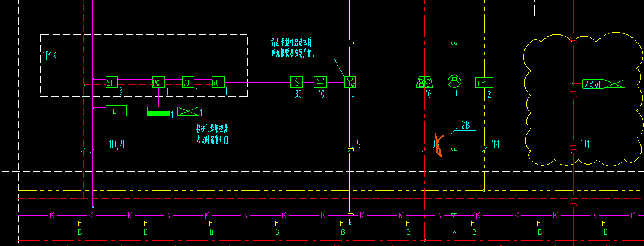Click the count 5 below the Y symbol
This screenshot has width=644, height=246.
tap(353, 94)
